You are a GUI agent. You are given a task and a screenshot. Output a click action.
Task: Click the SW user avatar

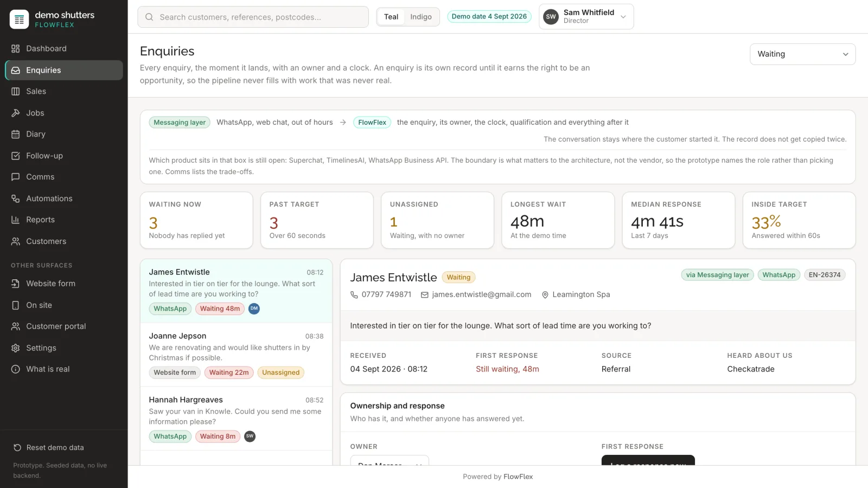click(551, 17)
